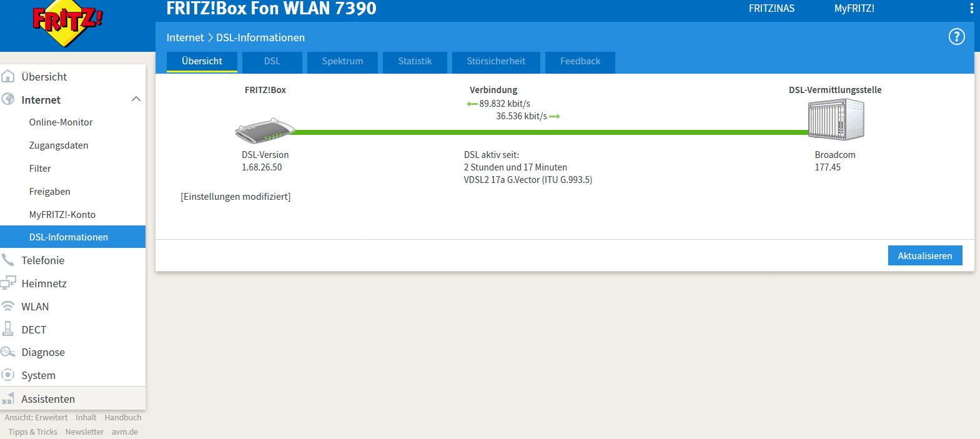
Task: Open the help question mark icon
Action: click(956, 37)
